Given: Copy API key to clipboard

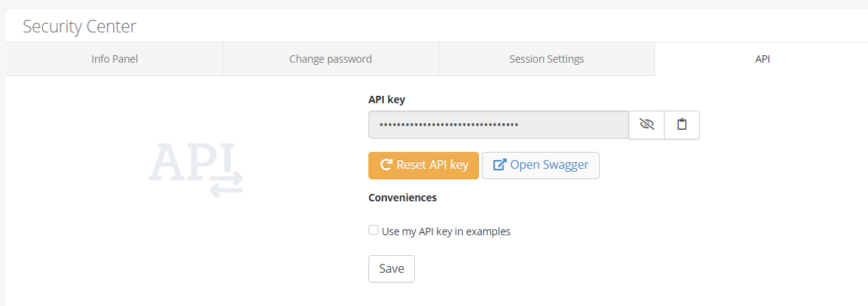Looking at the screenshot, I should point(682,125).
